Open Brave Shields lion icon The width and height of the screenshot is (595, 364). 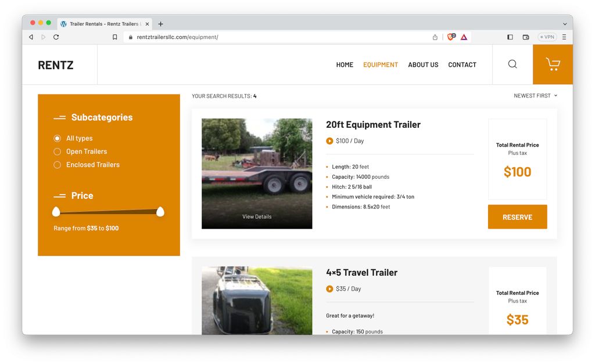pyautogui.click(x=451, y=37)
